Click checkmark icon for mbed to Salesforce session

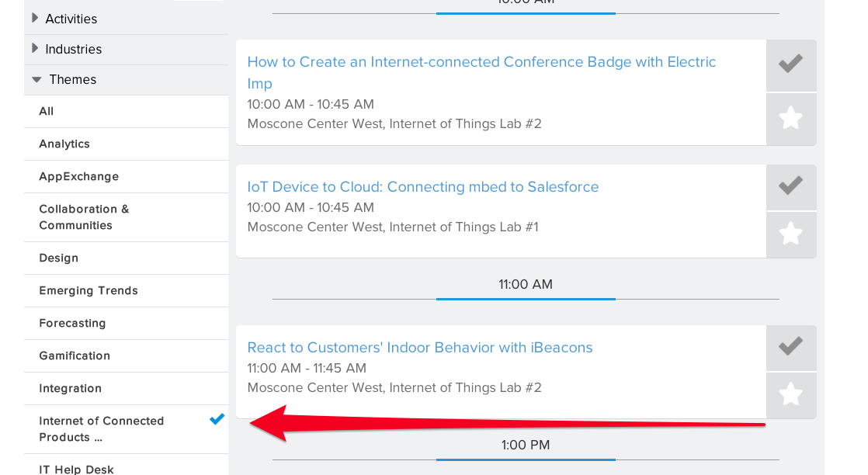tap(791, 186)
